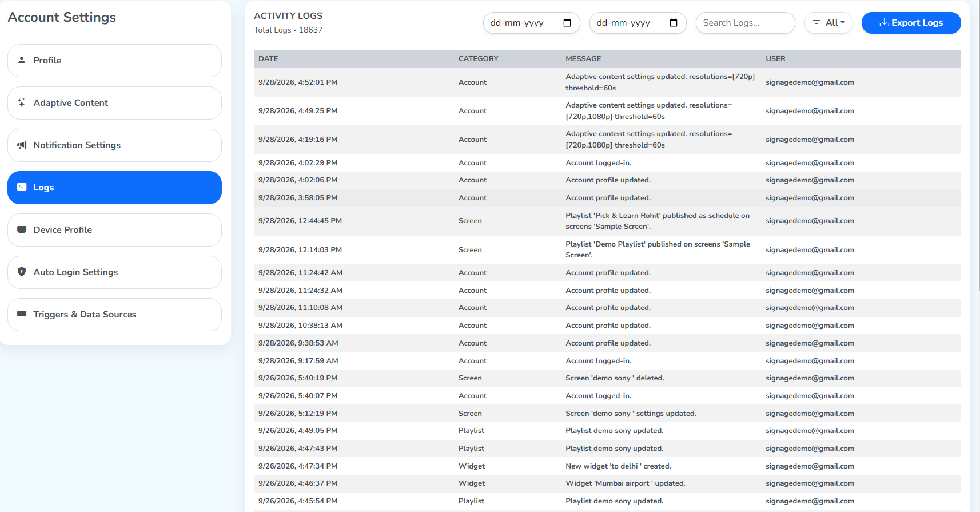The height and width of the screenshot is (512, 980).
Task: Click the Triggers & Data Sources icon
Action: click(22, 314)
